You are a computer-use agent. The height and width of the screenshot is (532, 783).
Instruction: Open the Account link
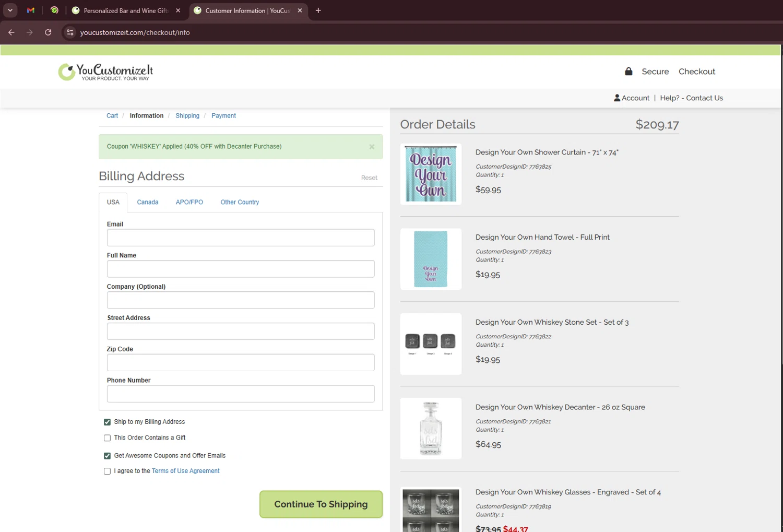pyautogui.click(x=632, y=98)
